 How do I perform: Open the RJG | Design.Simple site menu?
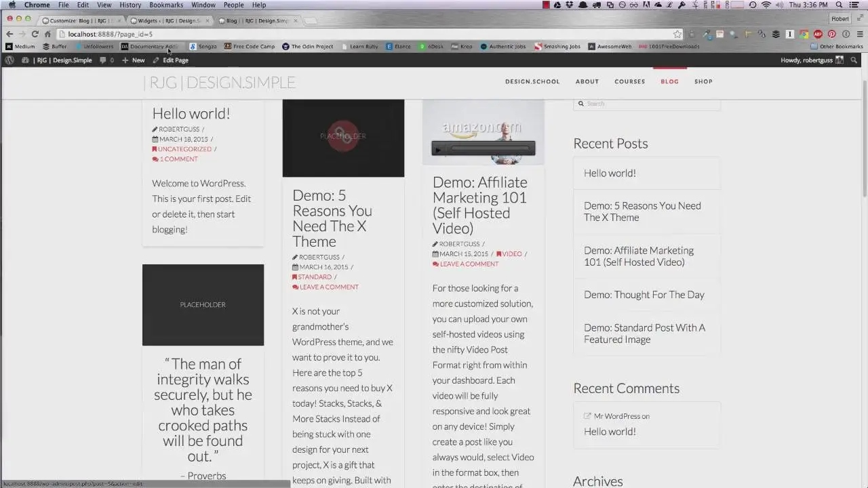(57, 60)
